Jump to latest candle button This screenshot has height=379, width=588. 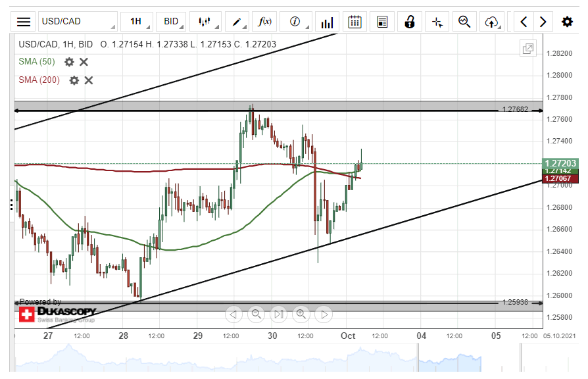point(279,314)
